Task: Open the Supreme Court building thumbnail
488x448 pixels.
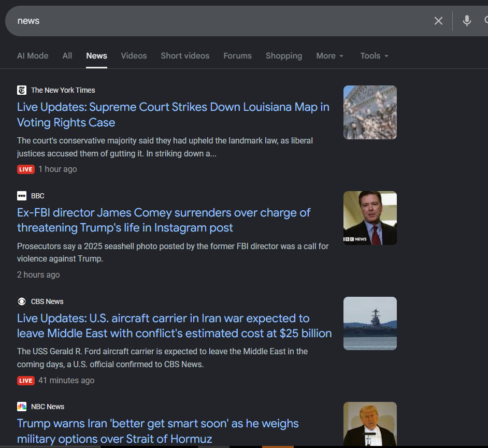Action: point(370,112)
